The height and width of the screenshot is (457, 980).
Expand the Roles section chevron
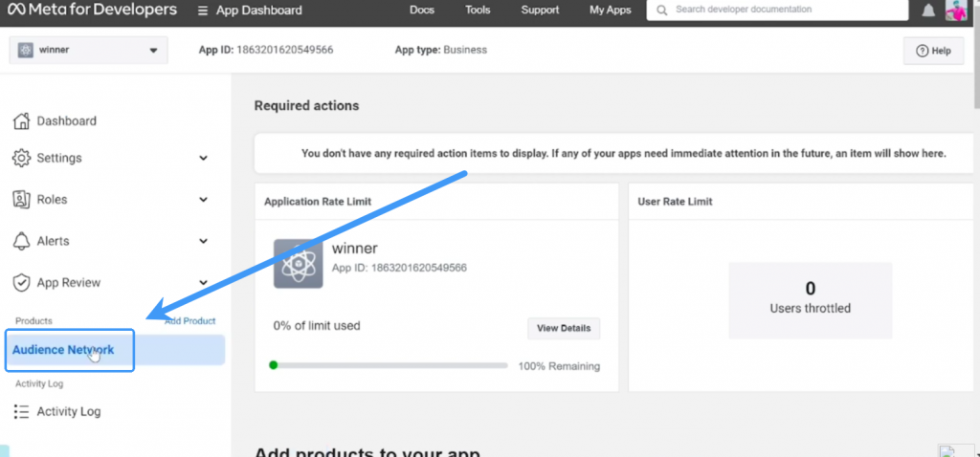pos(203,200)
